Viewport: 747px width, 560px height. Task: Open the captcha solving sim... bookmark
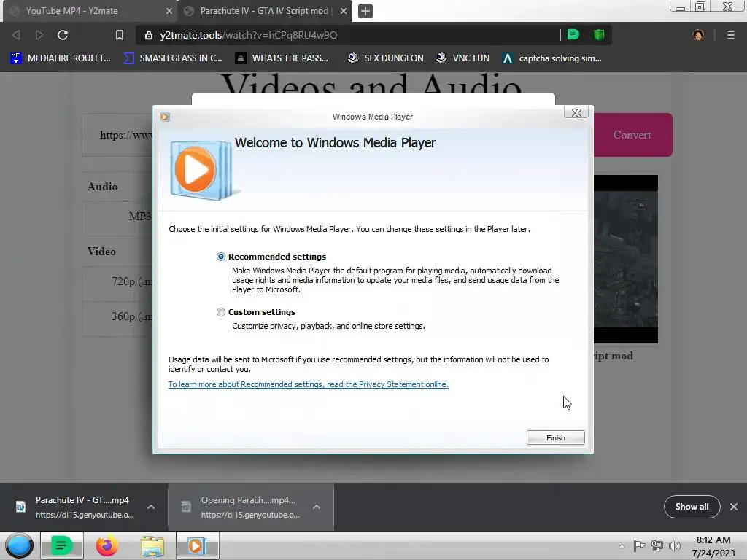pyautogui.click(x=552, y=58)
